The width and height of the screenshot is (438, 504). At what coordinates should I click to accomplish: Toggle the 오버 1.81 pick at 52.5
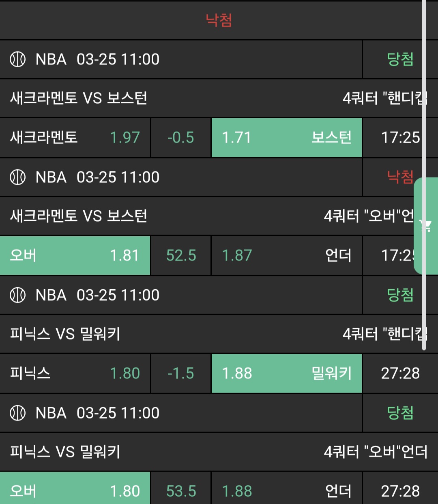click(x=75, y=256)
